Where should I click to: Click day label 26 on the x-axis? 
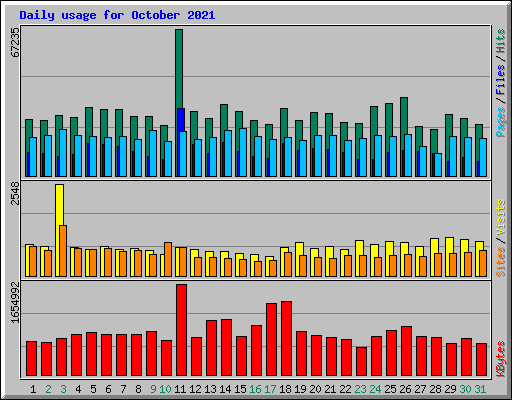(x=405, y=389)
